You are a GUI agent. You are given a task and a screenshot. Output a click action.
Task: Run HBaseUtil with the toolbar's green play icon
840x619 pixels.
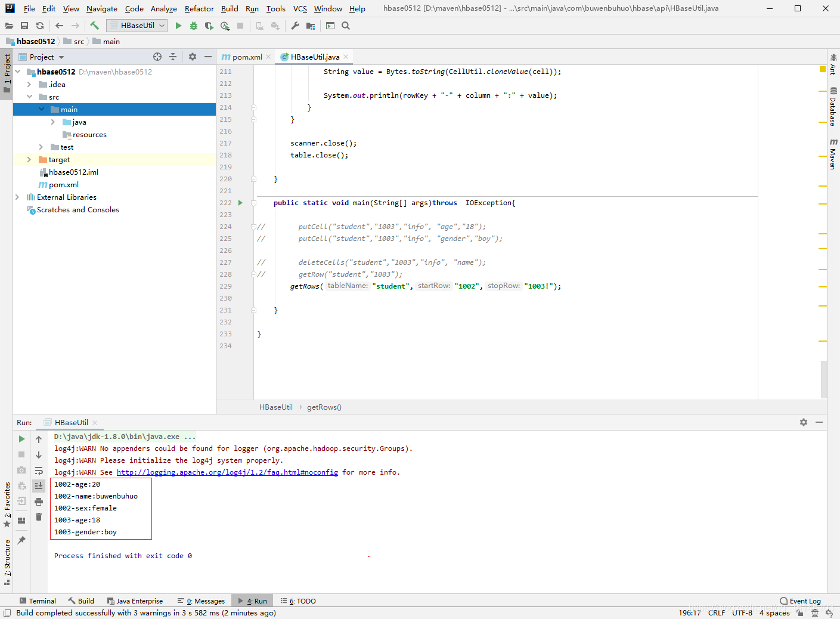(178, 26)
